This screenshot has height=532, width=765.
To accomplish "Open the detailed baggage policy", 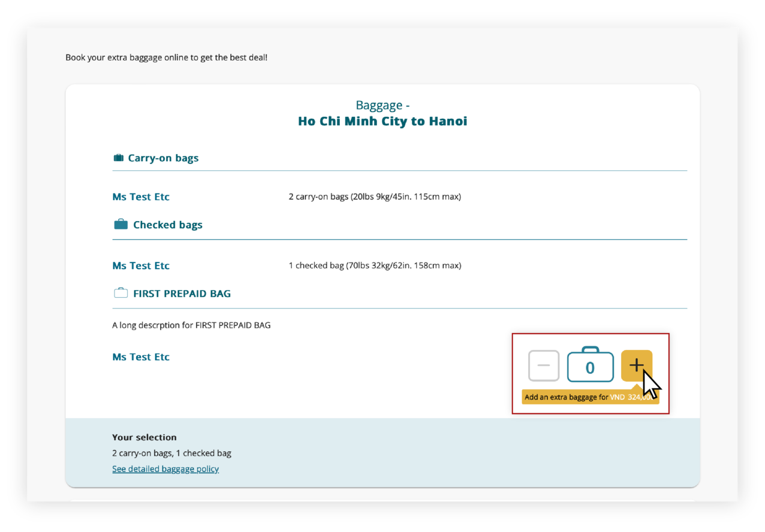I will [165, 468].
